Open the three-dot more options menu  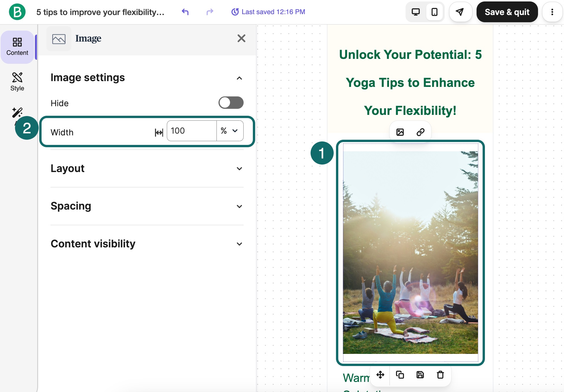coord(552,12)
